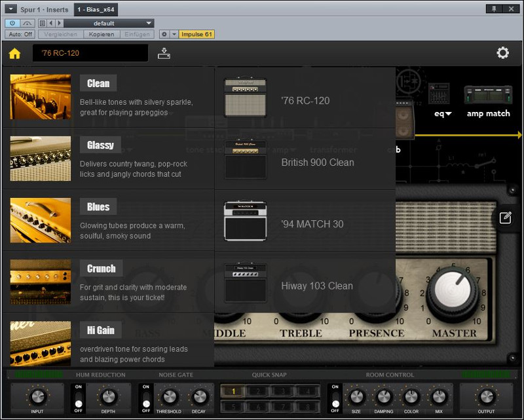Select Quick Snap slot 3
Image resolution: width=524 pixels, height=420 pixels.
pyautogui.click(x=283, y=391)
